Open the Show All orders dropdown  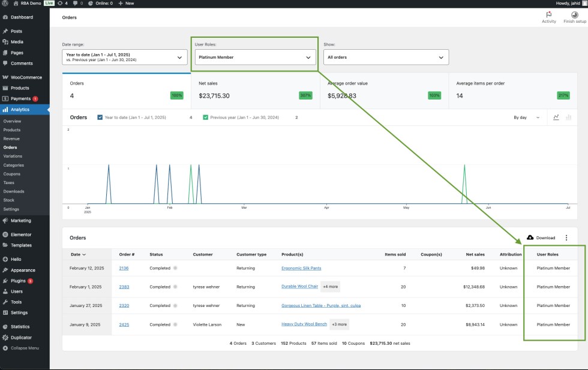coord(386,58)
